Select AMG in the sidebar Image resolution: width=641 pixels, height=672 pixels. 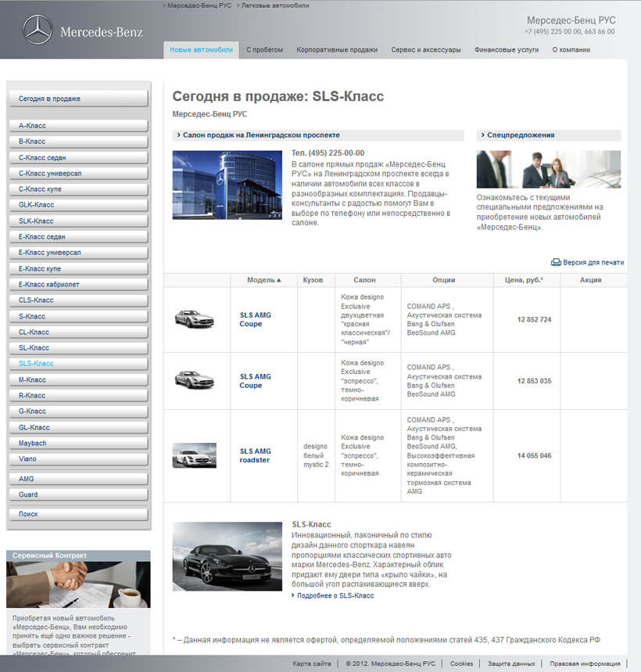click(78, 479)
